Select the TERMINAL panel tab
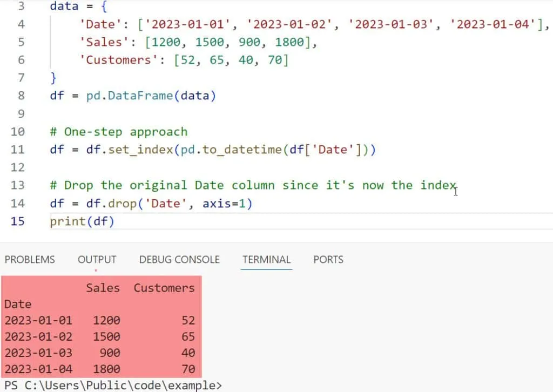553x392 pixels. (266, 260)
